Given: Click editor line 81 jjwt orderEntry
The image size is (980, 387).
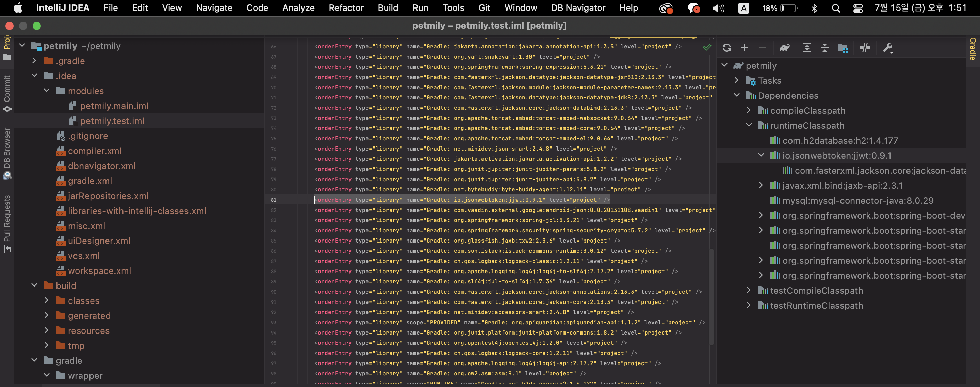Looking at the screenshot, I should click(462, 200).
